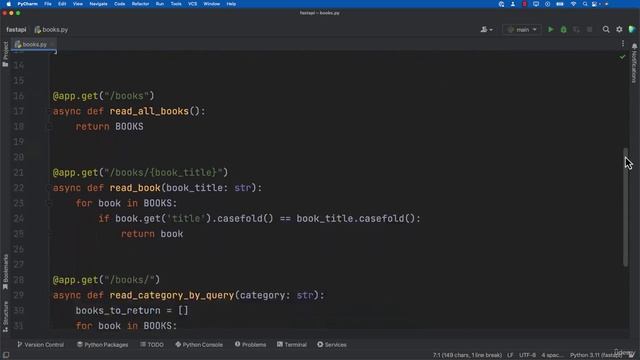This screenshot has height=360, width=640.
Task: Toggle tool window bars with bottom-left corner icon
Action: click(x=6, y=355)
